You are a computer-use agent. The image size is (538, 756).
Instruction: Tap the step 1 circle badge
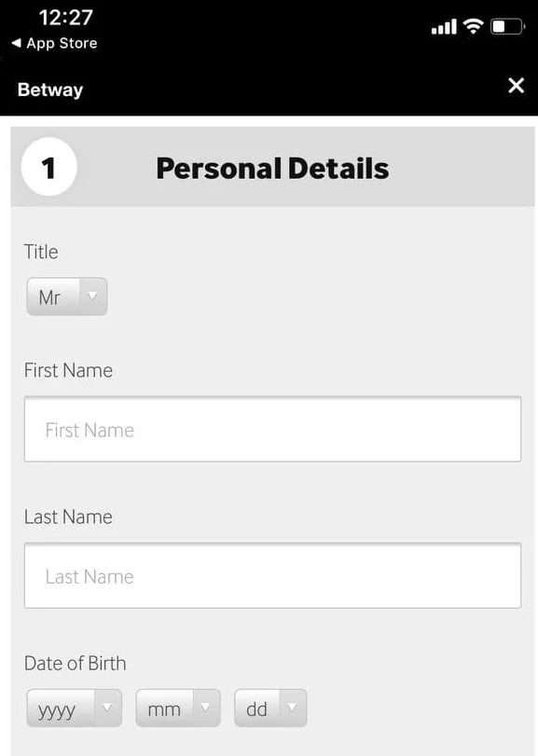(48, 167)
